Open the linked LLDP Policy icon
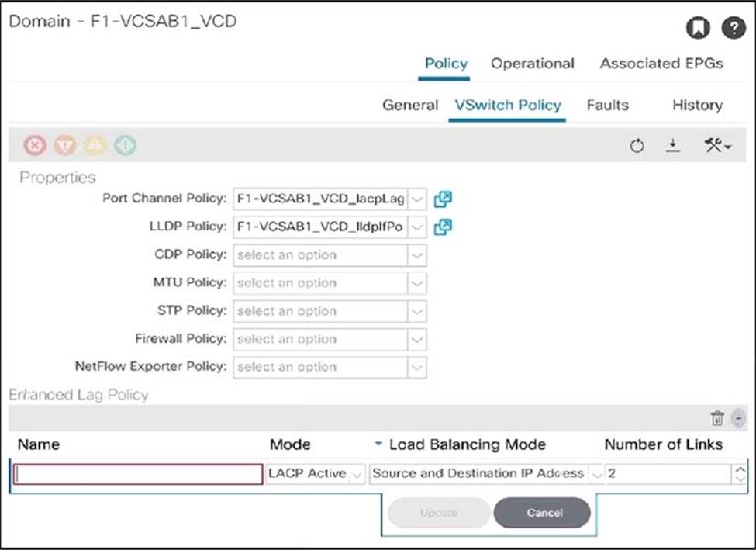 tap(443, 227)
